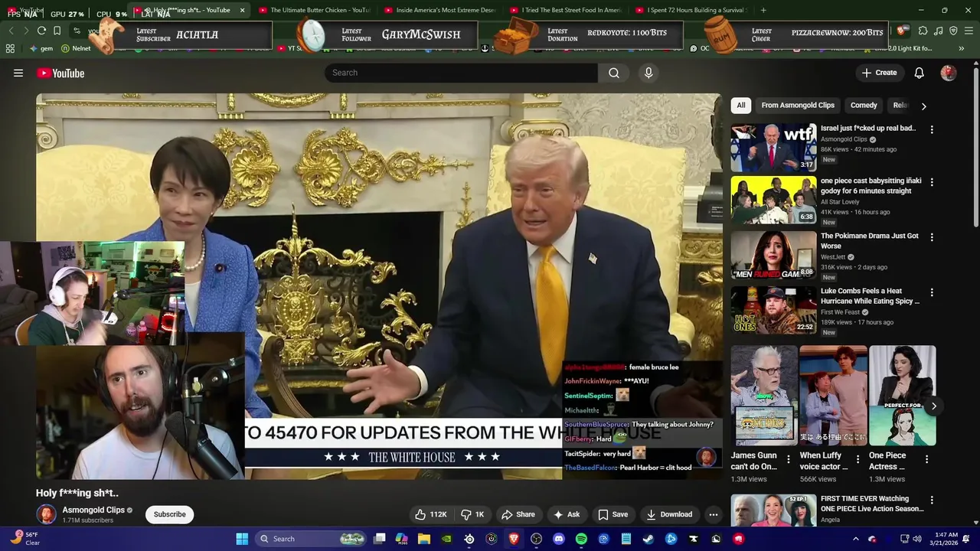Open the Asmongold Clips channel avatar
The image size is (980, 551).
[47, 514]
